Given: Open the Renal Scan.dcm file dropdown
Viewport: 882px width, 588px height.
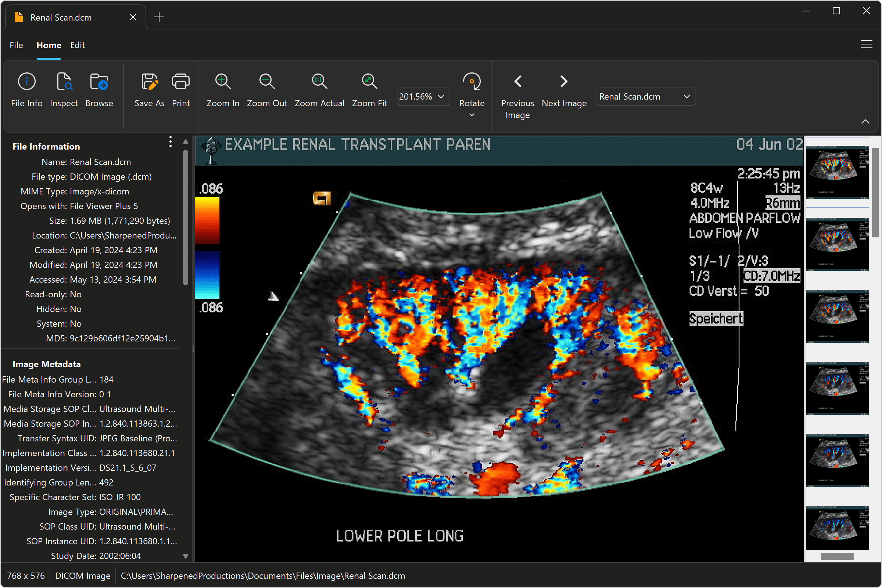Looking at the screenshot, I should (x=645, y=96).
